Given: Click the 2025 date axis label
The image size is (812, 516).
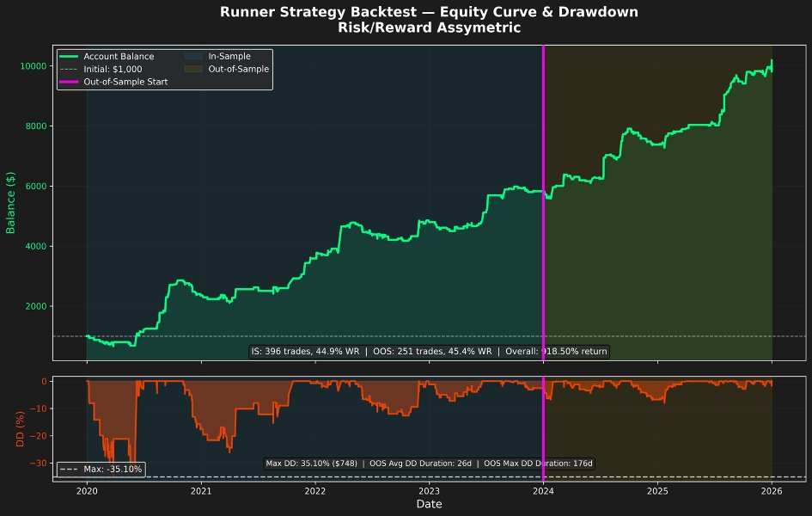Looking at the screenshot, I should coord(657,491).
